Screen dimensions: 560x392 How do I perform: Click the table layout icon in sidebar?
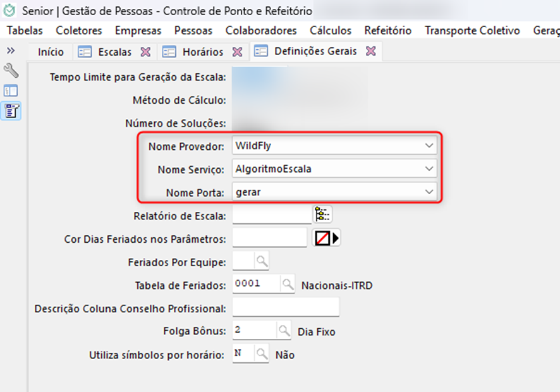[11, 90]
